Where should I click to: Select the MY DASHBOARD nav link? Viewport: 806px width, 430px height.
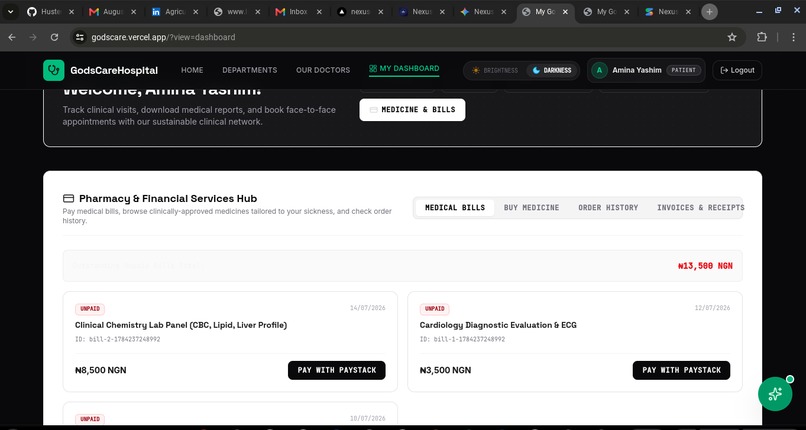pos(404,68)
